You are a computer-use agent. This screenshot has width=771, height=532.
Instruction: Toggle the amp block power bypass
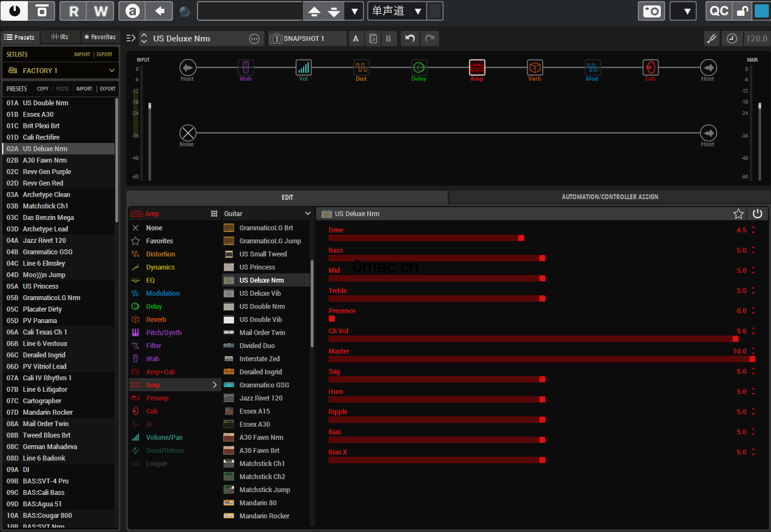757,214
